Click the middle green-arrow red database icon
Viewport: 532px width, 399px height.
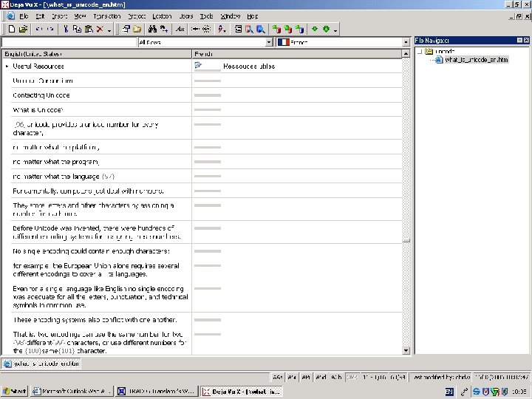pyautogui.click(x=288, y=29)
